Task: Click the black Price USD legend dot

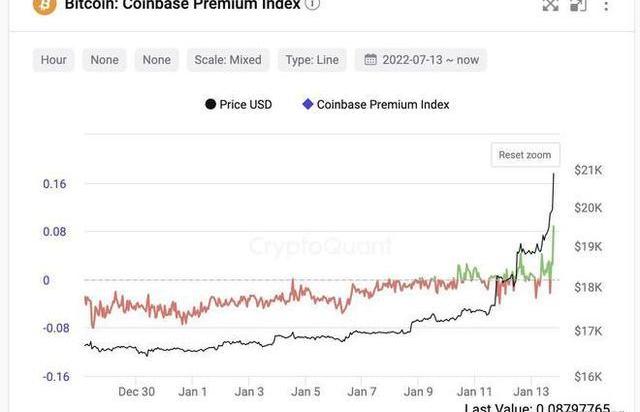Action: coord(210,104)
